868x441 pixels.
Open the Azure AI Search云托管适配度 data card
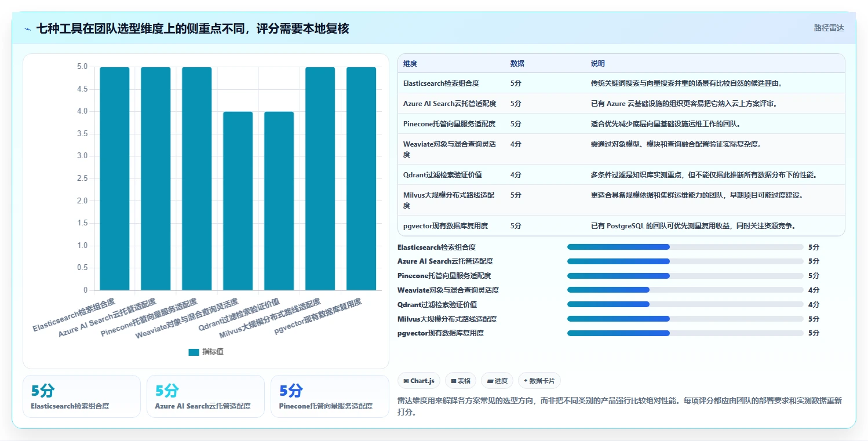(206, 396)
